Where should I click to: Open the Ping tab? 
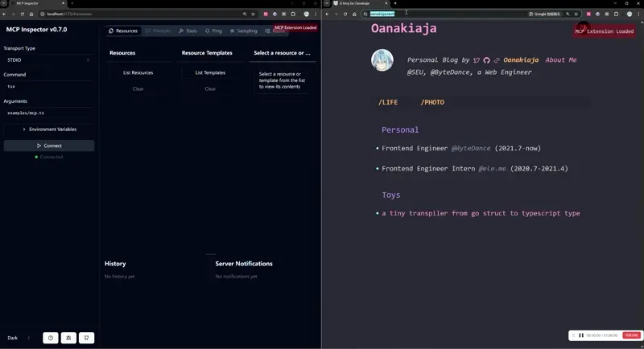pos(213,31)
